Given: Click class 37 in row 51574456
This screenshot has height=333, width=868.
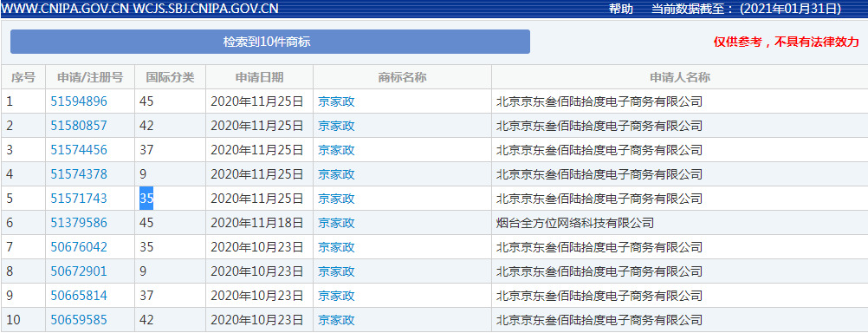Looking at the screenshot, I should [x=146, y=150].
